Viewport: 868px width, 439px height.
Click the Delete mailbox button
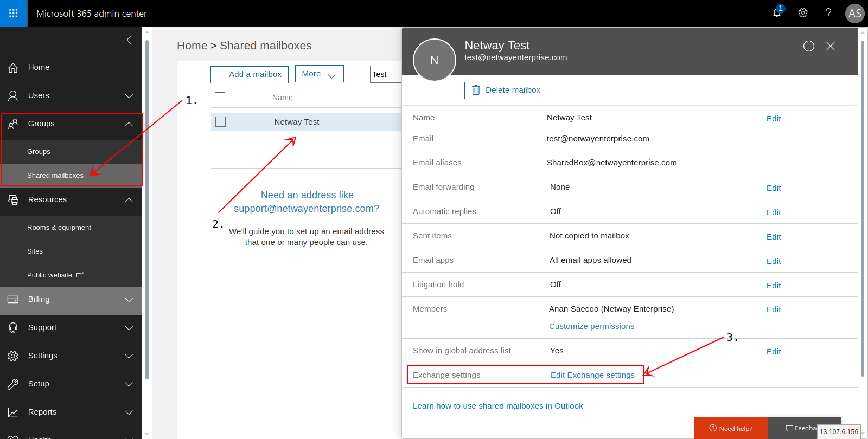click(x=506, y=91)
